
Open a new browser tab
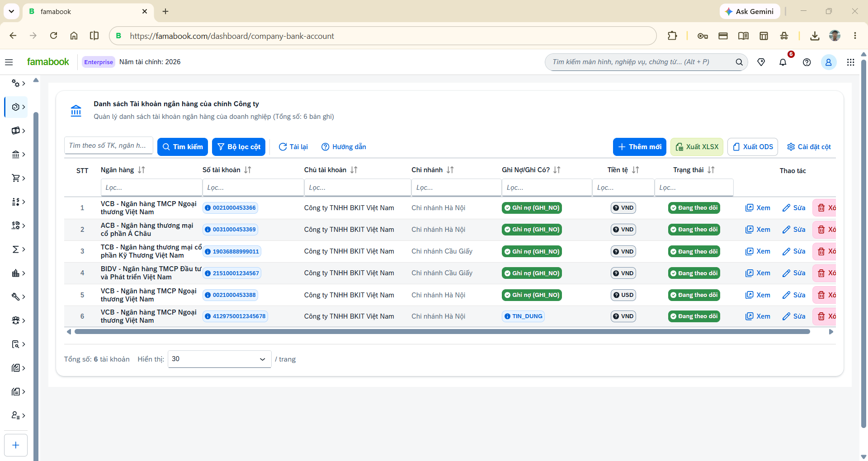pyautogui.click(x=165, y=11)
